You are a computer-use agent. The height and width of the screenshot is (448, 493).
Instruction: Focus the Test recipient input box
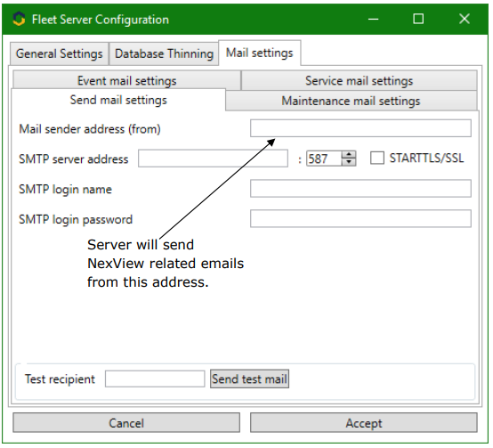coord(155,379)
